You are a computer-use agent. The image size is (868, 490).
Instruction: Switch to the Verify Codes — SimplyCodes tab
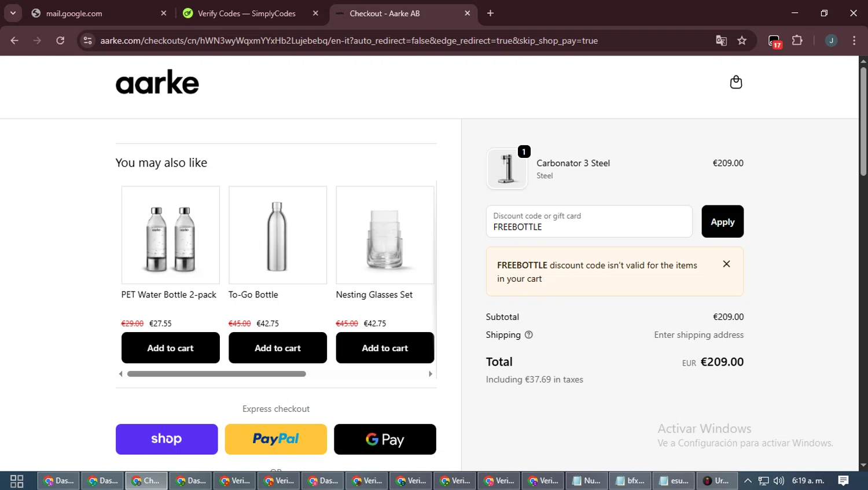250,13
